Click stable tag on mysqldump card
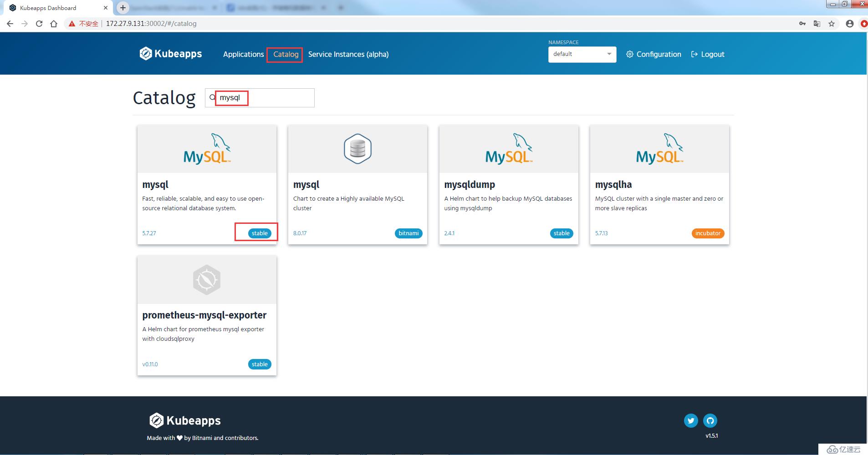868x455 pixels. 562,233
